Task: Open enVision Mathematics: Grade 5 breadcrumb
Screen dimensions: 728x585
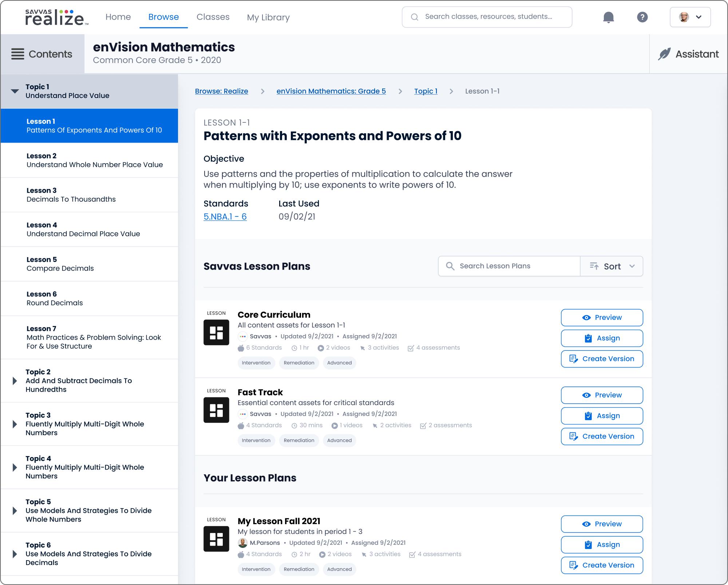Action: [x=331, y=91]
